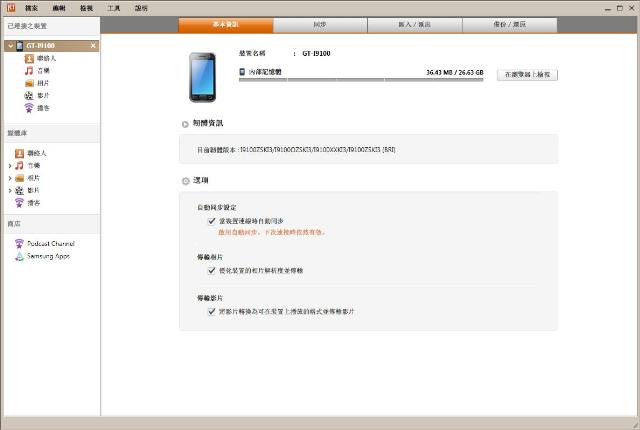Click the phone icon beside GT-I9100 in sidebar
This screenshot has width=640, height=430.
(x=20, y=46)
